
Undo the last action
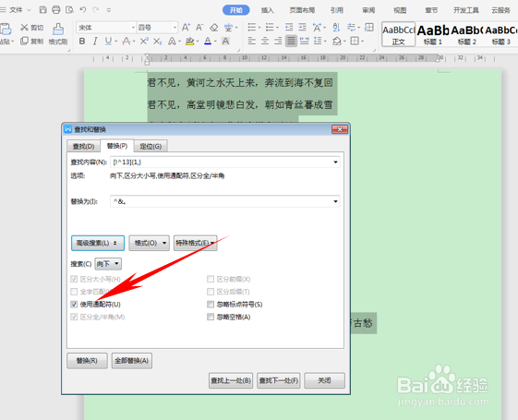(x=83, y=10)
